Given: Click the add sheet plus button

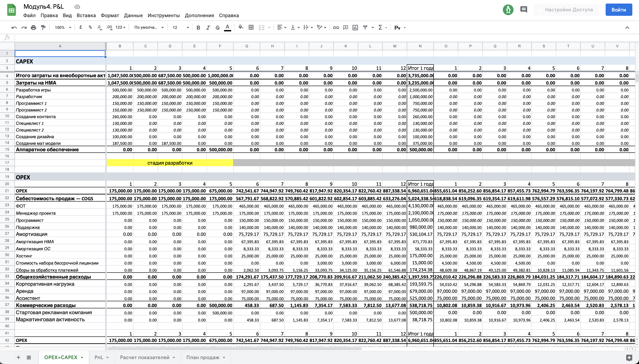Looking at the screenshot, I should click(18, 357).
